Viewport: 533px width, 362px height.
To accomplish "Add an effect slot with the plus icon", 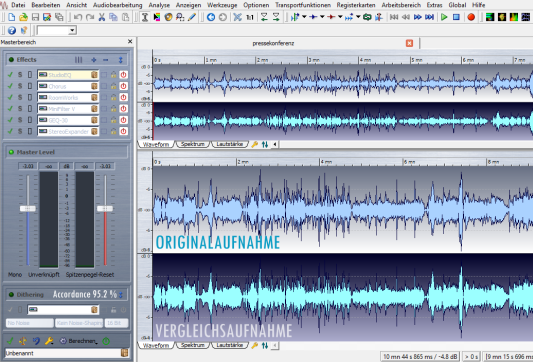I will 94,60.
